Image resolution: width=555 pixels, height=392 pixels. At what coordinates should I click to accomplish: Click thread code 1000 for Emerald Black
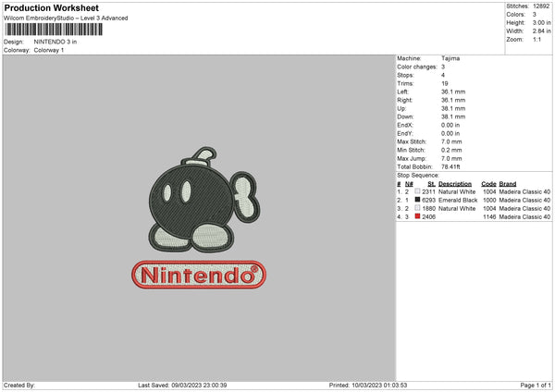coord(489,200)
